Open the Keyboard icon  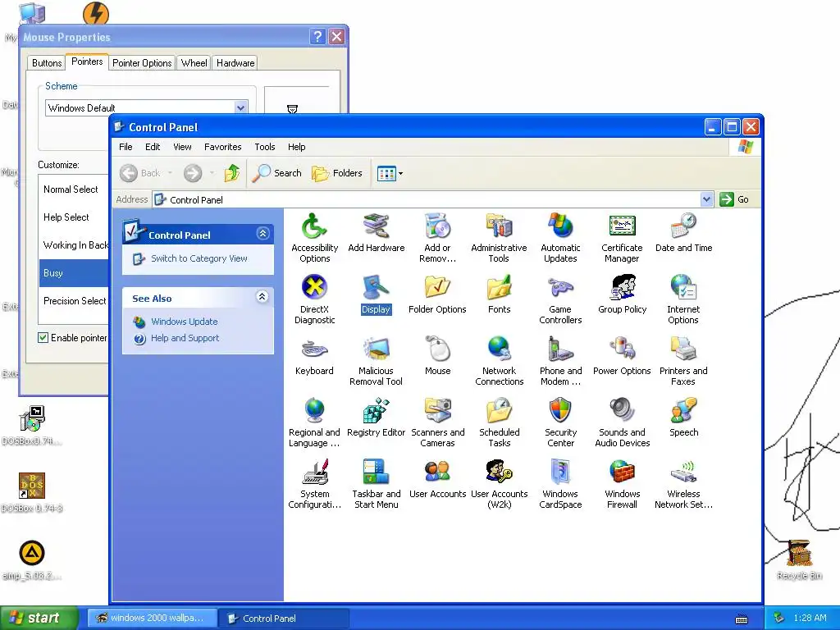(314, 356)
